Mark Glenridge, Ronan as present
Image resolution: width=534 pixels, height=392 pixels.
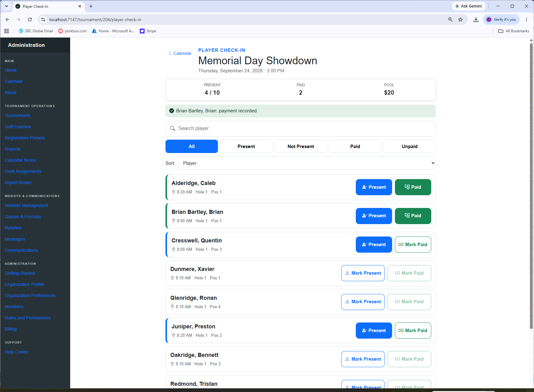pos(363,302)
